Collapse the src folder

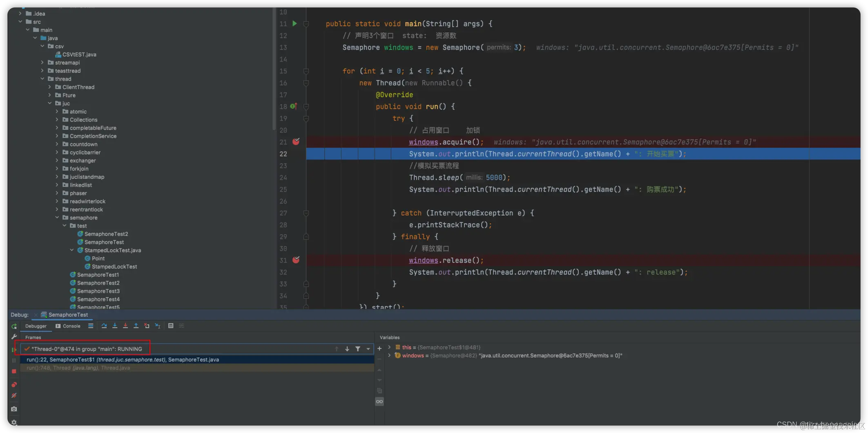tap(20, 22)
